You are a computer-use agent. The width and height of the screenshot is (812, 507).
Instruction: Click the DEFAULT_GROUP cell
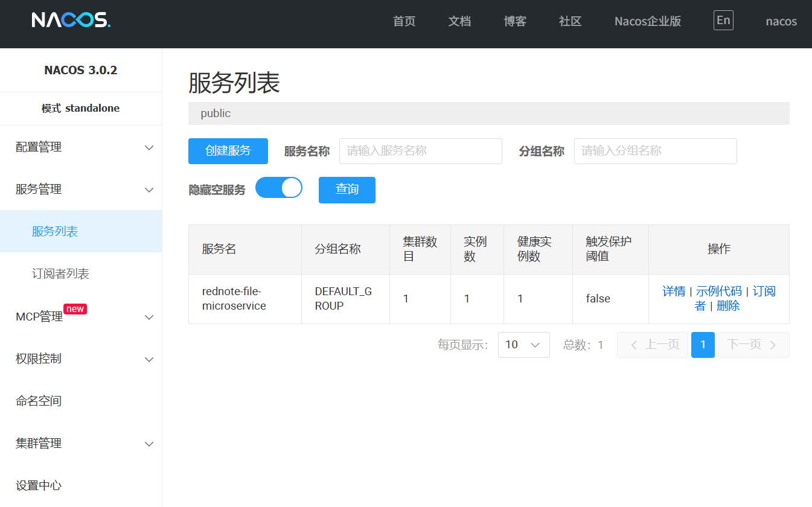pos(346,299)
